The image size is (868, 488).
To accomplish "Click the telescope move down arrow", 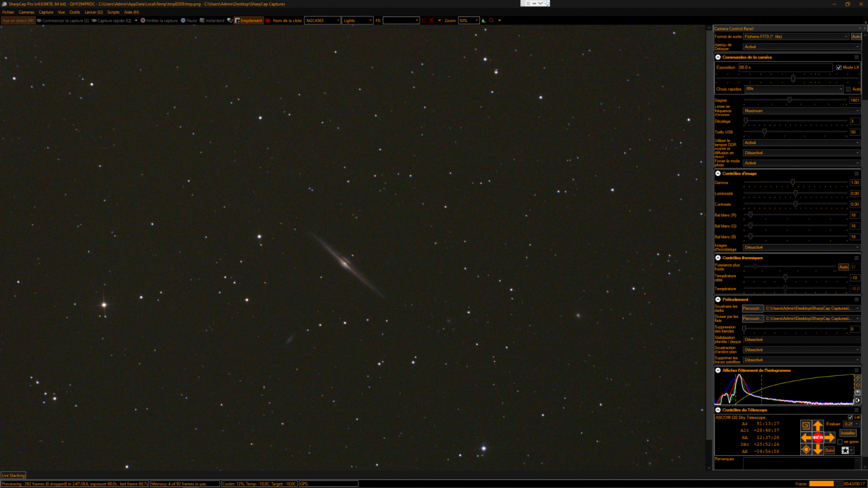I will 818,450.
